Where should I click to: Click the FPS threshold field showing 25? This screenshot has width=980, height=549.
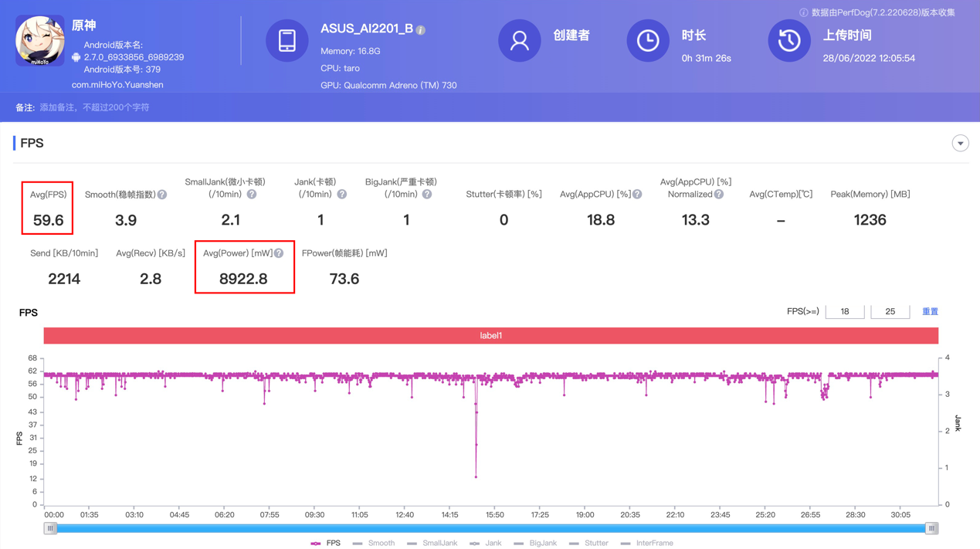[890, 312]
